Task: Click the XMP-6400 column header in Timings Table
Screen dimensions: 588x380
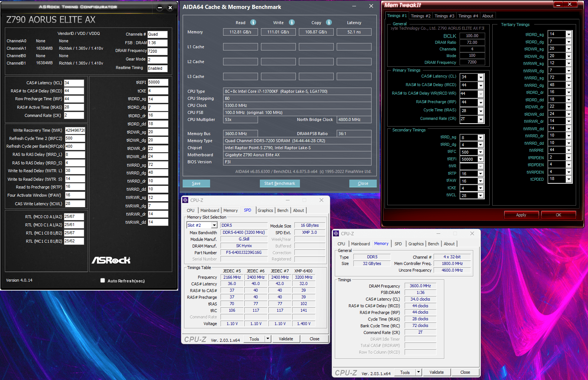Action: [303, 271]
